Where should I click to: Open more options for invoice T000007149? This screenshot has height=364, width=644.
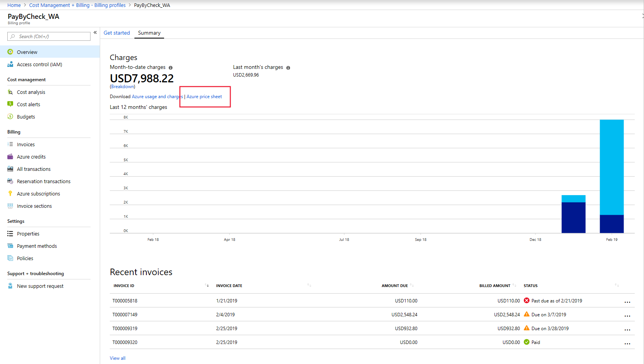627,316
